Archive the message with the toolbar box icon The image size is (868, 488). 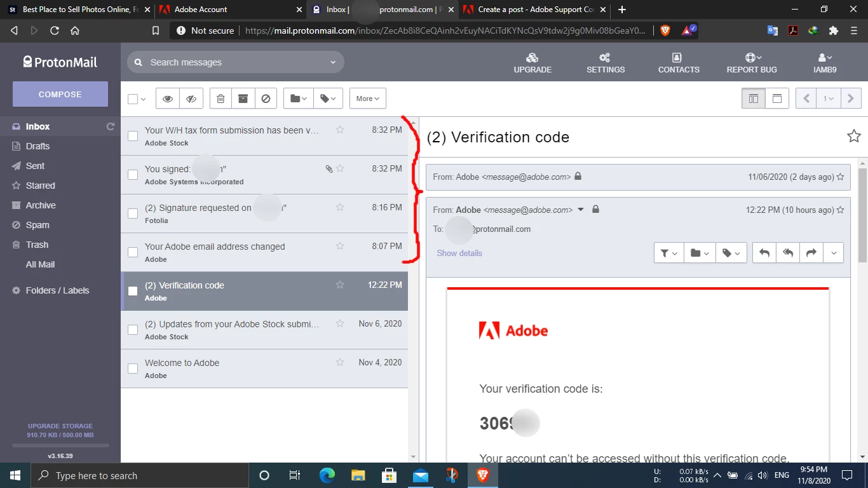click(243, 98)
